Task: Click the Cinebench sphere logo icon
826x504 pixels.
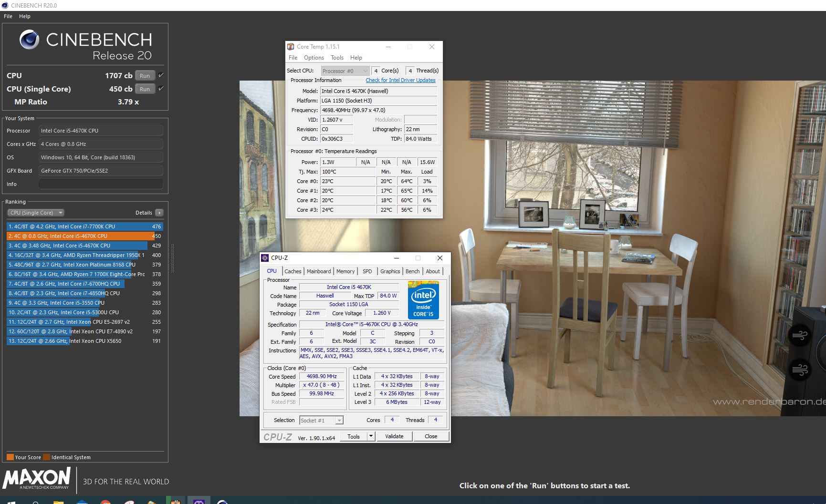Action: pos(29,40)
